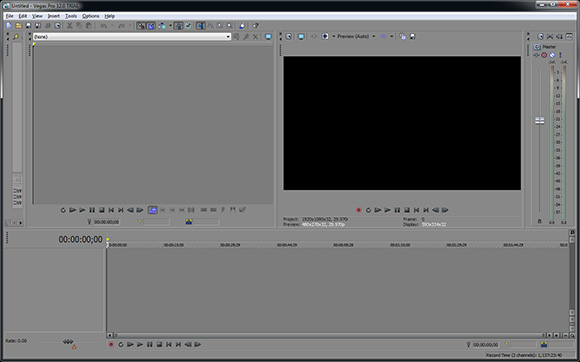Viewport: 580px width, 362px height.
Task: Expand the trimmer media (None) dropdown
Action: point(228,37)
